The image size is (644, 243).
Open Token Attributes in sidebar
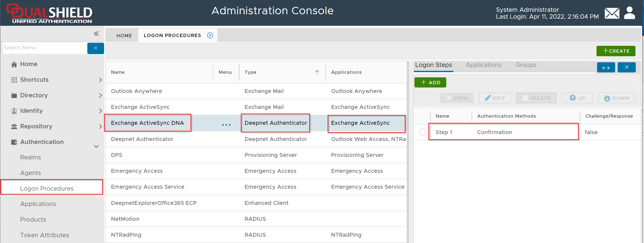click(x=44, y=235)
